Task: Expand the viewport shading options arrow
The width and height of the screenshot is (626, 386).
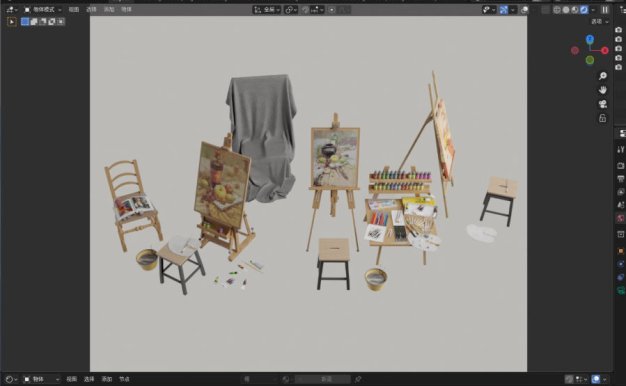Action: (x=593, y=10)
